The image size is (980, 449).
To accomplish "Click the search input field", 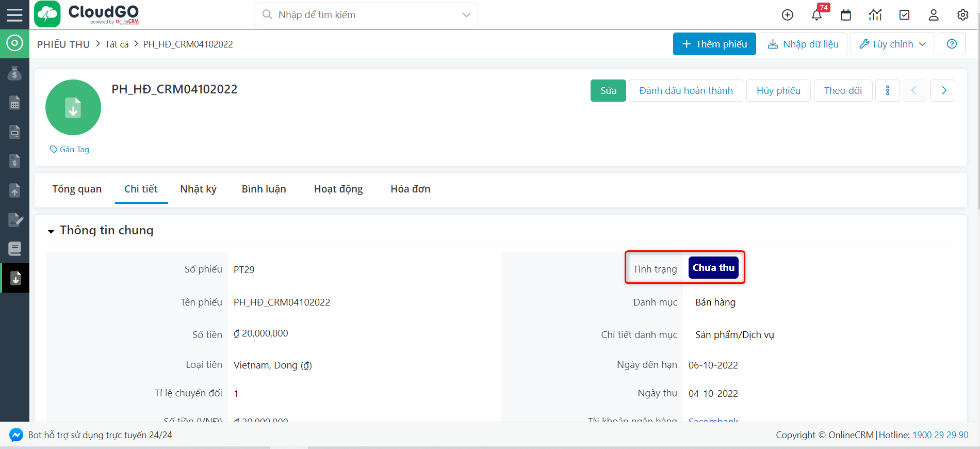I will (361, 15).
